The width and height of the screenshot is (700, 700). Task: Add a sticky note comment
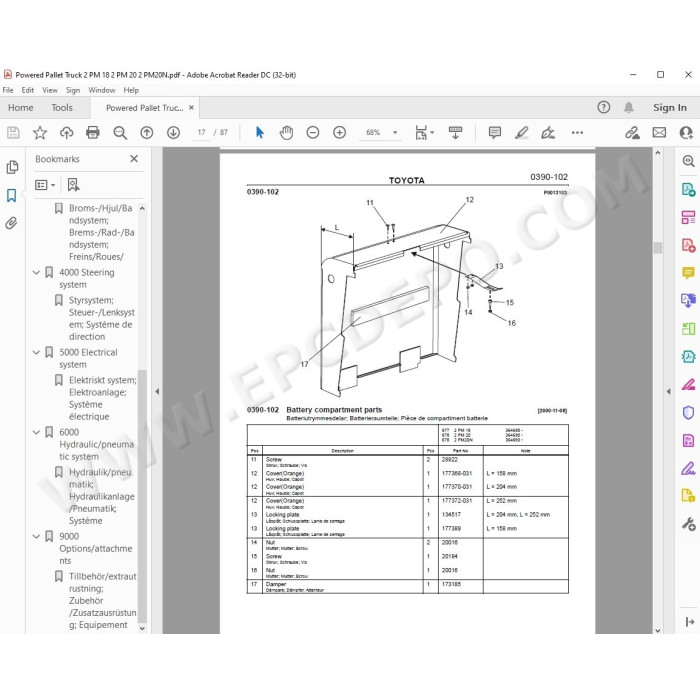point(495,133)
